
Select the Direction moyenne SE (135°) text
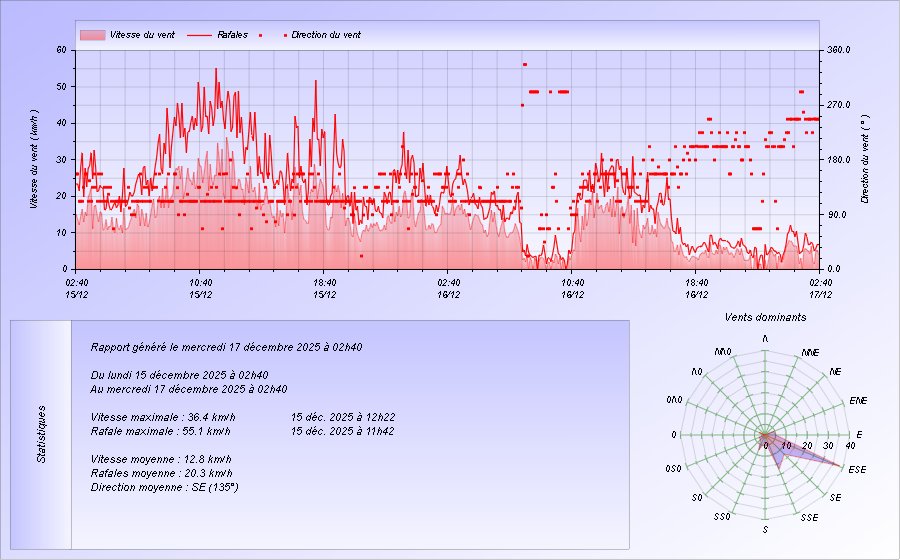tap(164, 487)
